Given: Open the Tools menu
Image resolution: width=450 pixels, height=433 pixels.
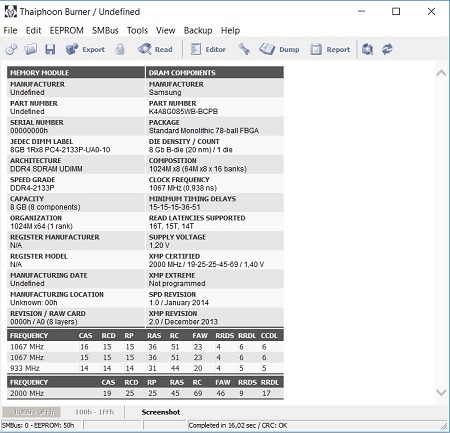Looking at the screenshot, I should [137, 30].
